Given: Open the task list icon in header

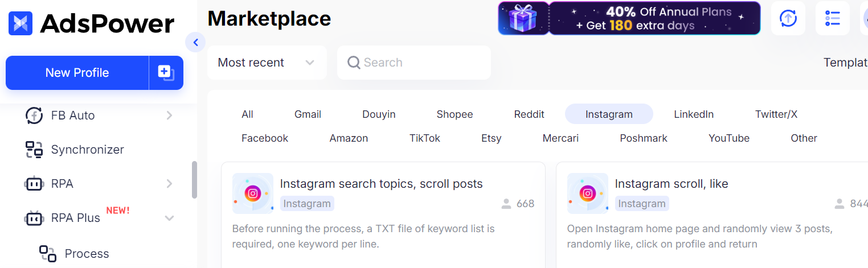Looking at the screenshot, I should [833, 18].
